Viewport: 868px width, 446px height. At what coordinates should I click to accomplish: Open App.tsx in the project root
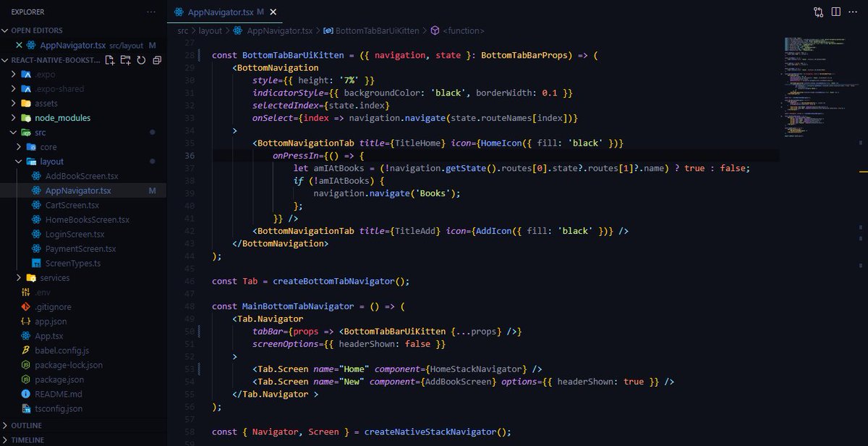[x=48, y=336]
